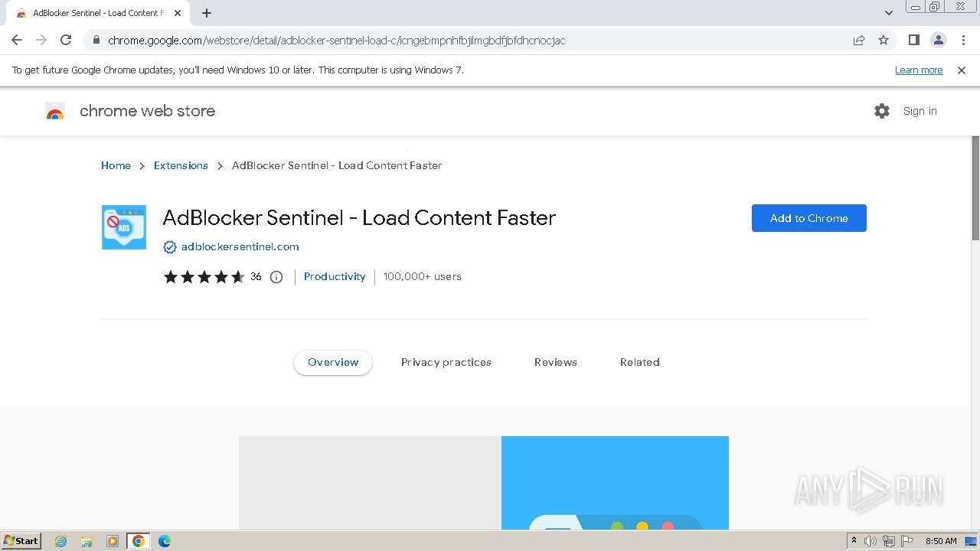Screen dimensions: 980x551
Task: Open web store settings gear
Action: point(882,111)
